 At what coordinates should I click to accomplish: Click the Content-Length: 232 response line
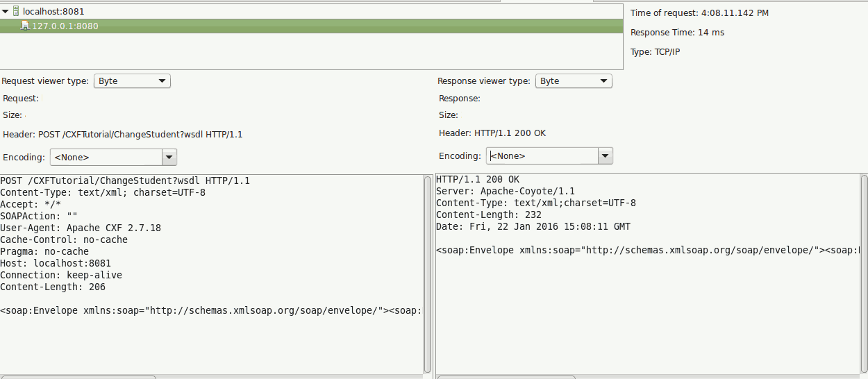(x=488, y=215)
